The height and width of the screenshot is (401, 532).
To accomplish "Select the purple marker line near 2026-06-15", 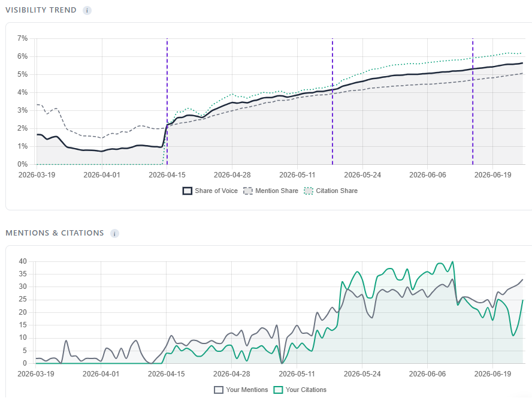I will [473, 101].
